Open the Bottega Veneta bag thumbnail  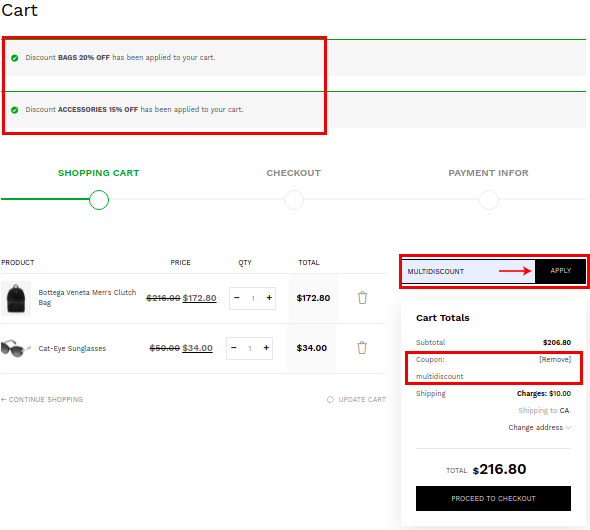pos(16,298)
